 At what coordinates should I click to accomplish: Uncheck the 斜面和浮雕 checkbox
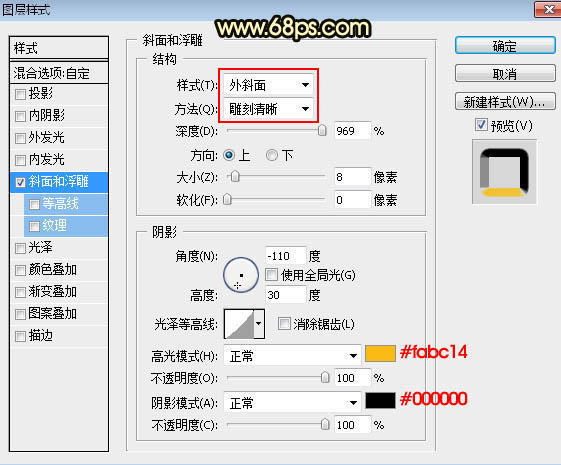[x=20, y=182]
